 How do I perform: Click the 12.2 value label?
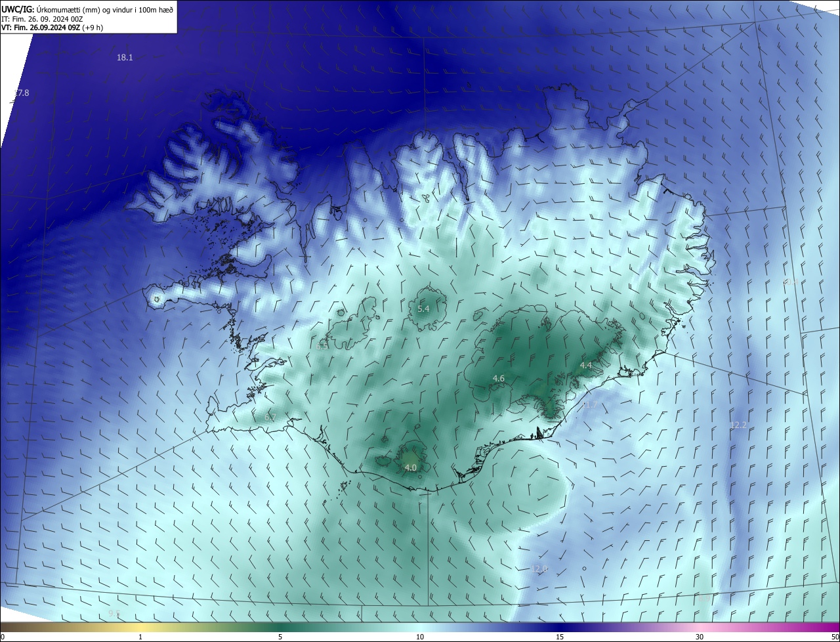coord(738,425)
